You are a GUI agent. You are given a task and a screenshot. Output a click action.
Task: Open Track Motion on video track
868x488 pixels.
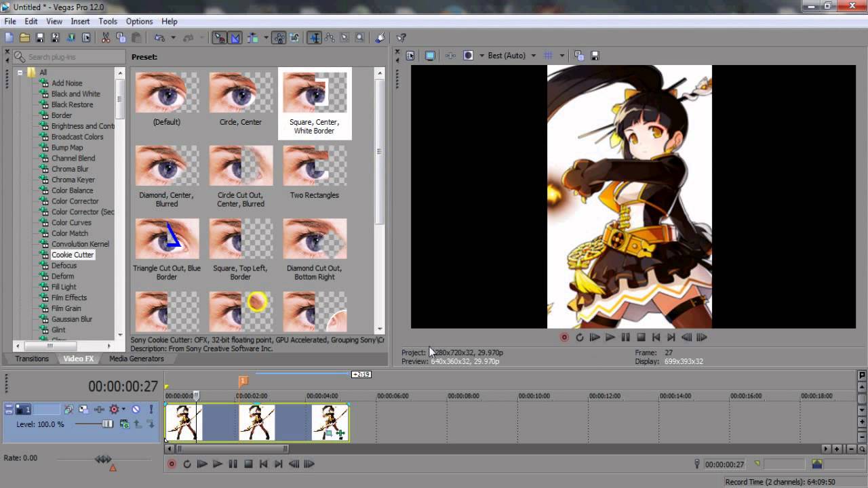[x=83, y=409]
